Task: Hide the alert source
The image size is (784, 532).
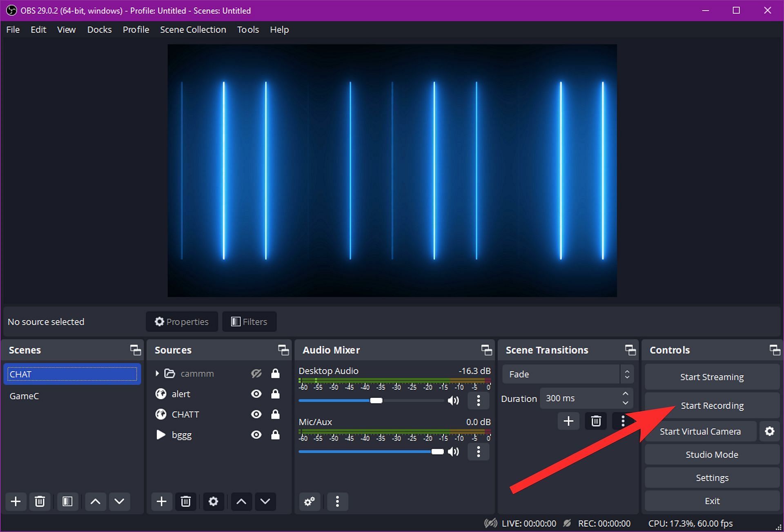Action: [256, 394]
